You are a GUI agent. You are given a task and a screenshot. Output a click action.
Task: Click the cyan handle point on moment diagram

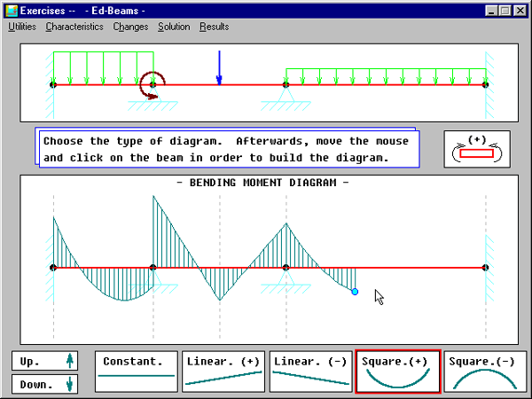pos(355,292)
